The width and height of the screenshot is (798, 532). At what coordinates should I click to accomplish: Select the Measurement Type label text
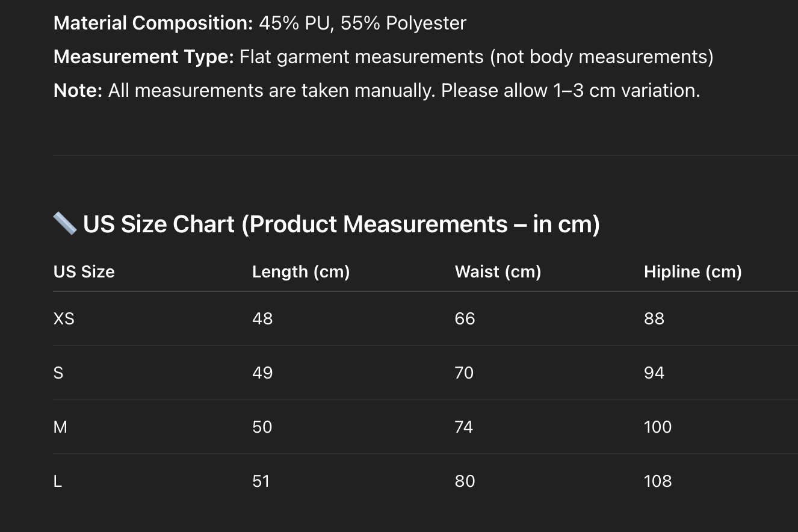pyautogui.click(x=143, y=57)
